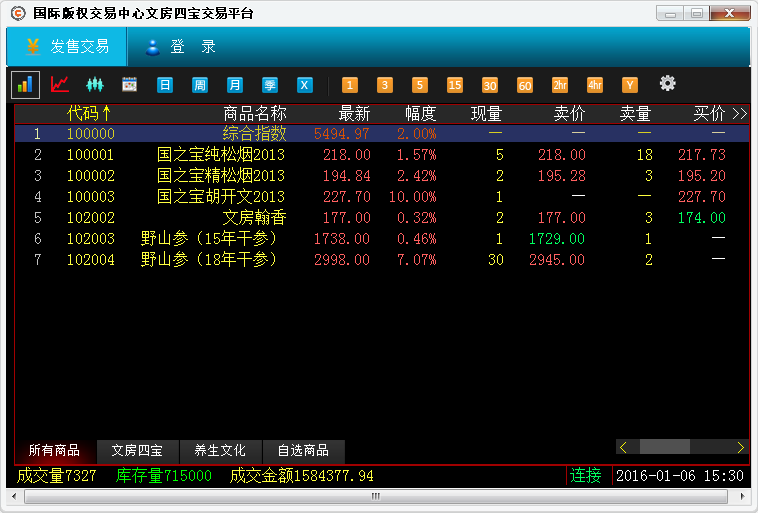Select weekly period 周 icon
Screen dimensions: 758x513
tap(200, 85)
